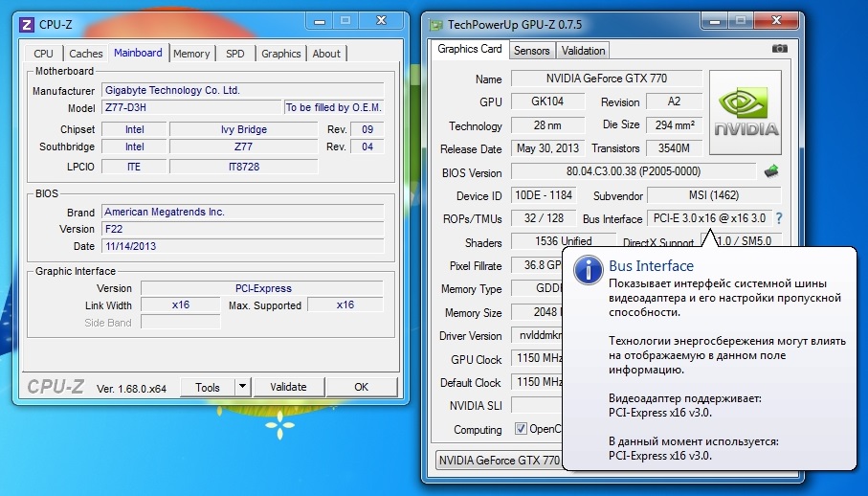Close the CPU-Z window
Screen dimensions: 868x496
pyautogui.click(x=382, y=21)
